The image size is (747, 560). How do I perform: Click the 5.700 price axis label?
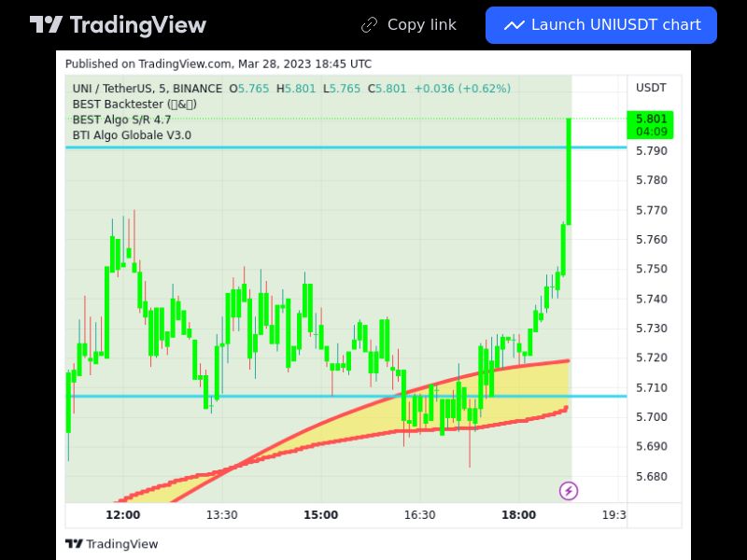[x=651, y=417]
